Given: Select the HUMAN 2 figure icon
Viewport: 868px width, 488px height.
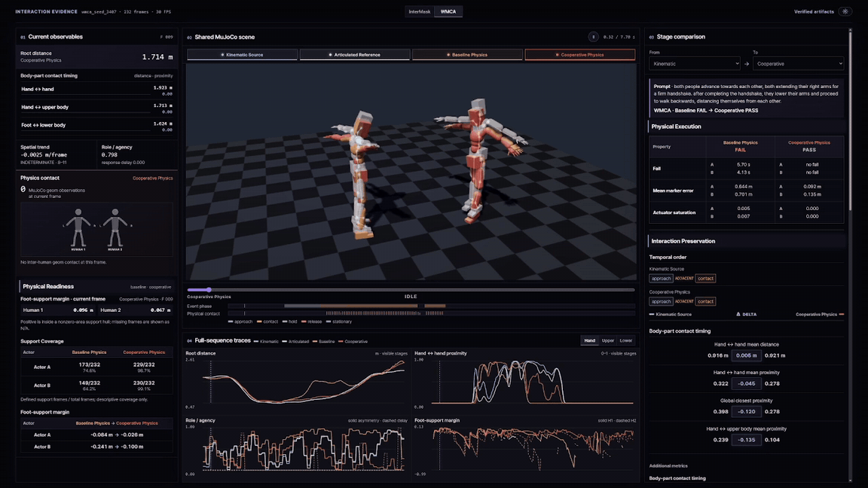Looking at the screenshot, I should point(115,230).
